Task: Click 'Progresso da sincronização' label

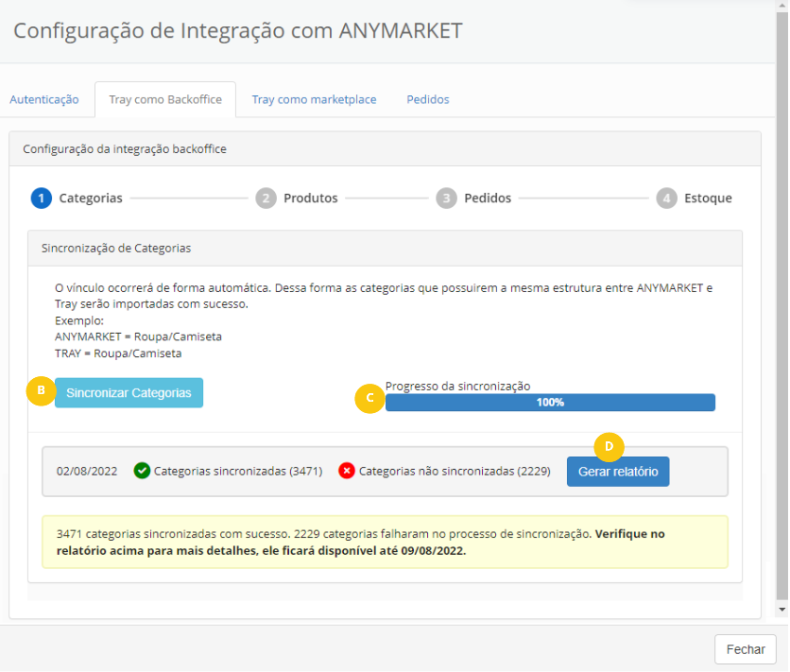Action: pos(458,386)
